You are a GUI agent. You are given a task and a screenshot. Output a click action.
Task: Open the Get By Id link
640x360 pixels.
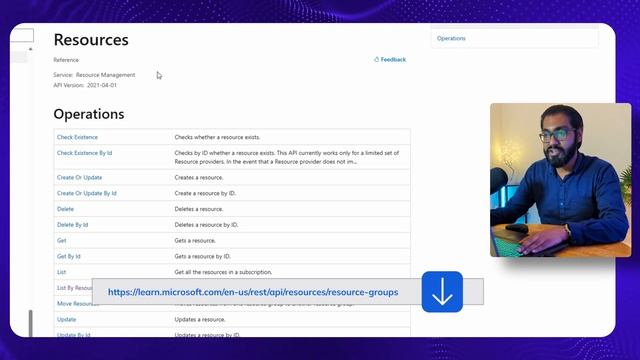point(69,256)
